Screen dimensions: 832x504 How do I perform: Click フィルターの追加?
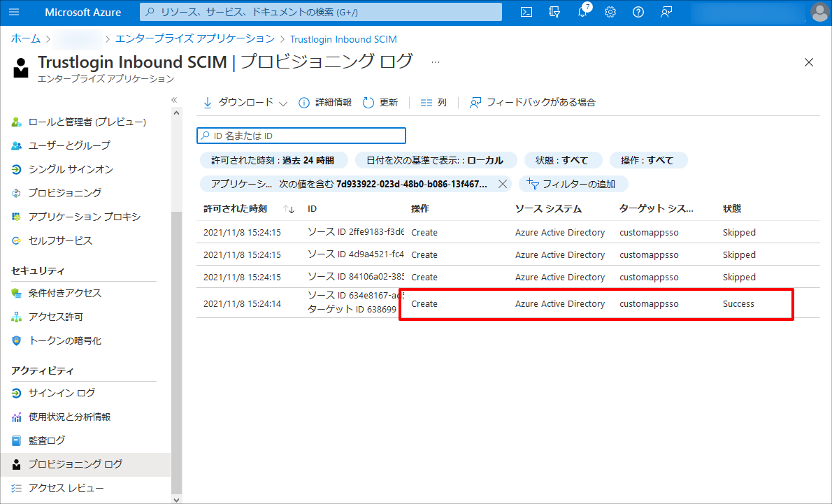(573, 184)
